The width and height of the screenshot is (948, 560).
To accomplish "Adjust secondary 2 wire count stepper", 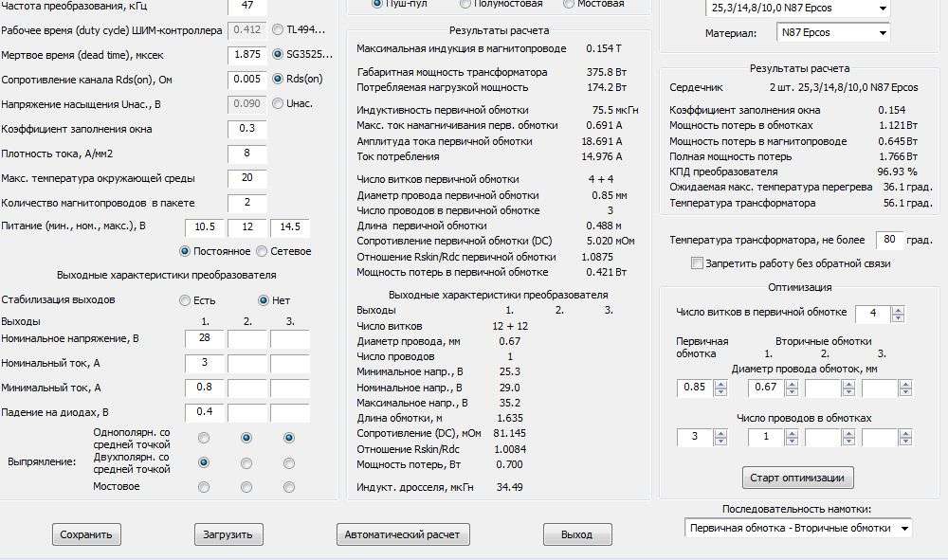I will [x=848, y=438].
